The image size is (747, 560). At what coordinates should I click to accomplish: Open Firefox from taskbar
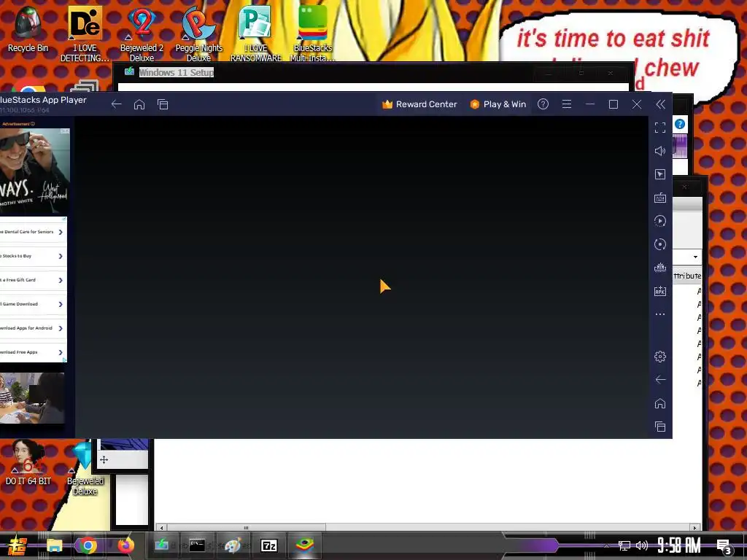(x=125, y=545)
